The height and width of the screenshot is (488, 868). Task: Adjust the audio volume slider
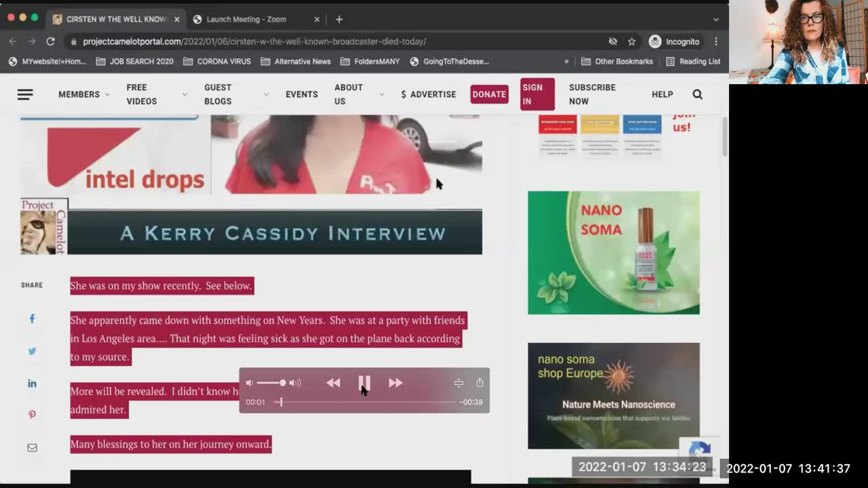pyautogui.click(x=272, y=383)
